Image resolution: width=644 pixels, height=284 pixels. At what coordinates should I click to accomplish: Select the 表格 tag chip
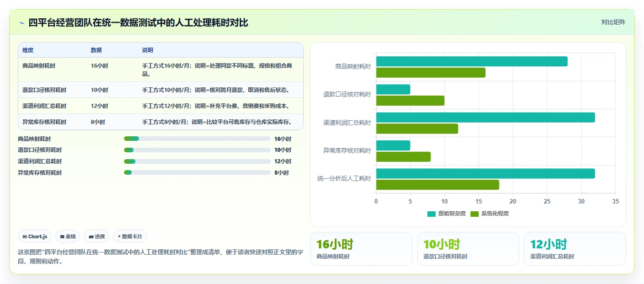coord(68,236)
